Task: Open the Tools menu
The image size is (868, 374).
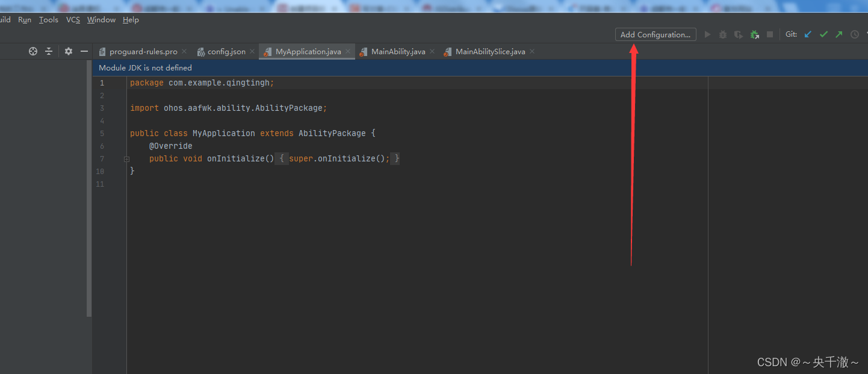Action: click(x=49, y=20)
